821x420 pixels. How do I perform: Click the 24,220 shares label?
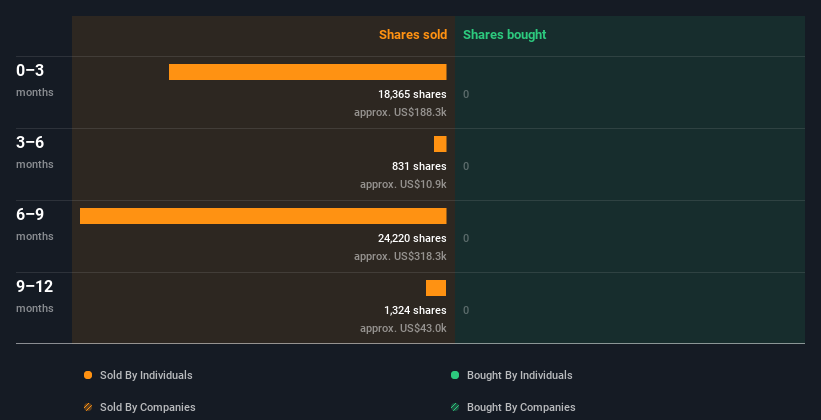(x=405, y=238)
